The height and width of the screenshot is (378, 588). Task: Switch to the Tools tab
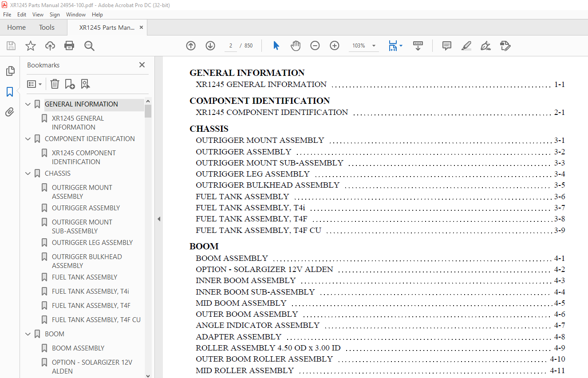47,28
